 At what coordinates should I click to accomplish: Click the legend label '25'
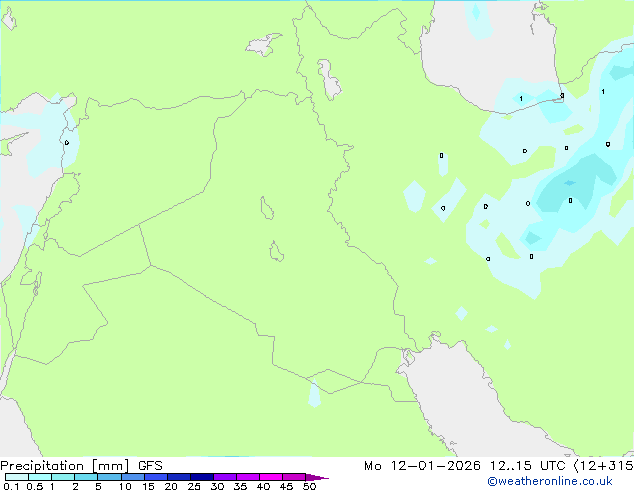pyautogui.click(x=194, y=486)
